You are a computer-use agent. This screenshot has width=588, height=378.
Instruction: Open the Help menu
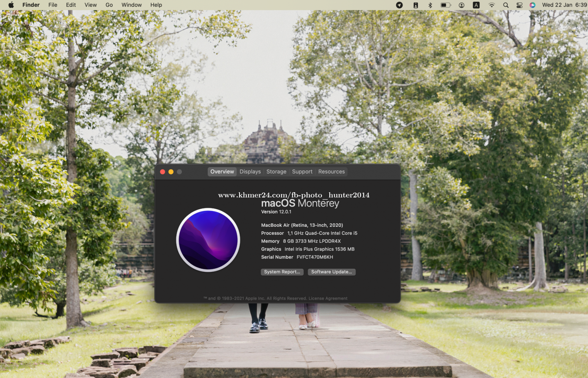(x=156, y=5)
